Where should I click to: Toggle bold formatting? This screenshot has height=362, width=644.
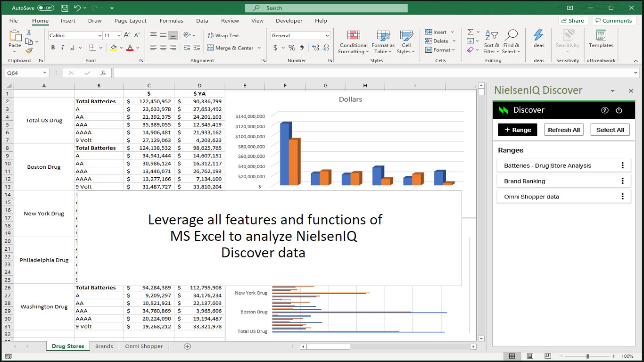[x=53, y=48]
